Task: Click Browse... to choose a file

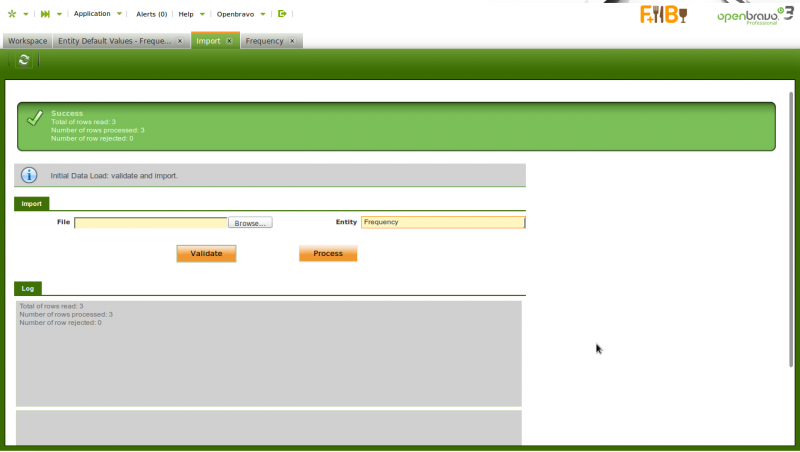Action: (250, 223)
